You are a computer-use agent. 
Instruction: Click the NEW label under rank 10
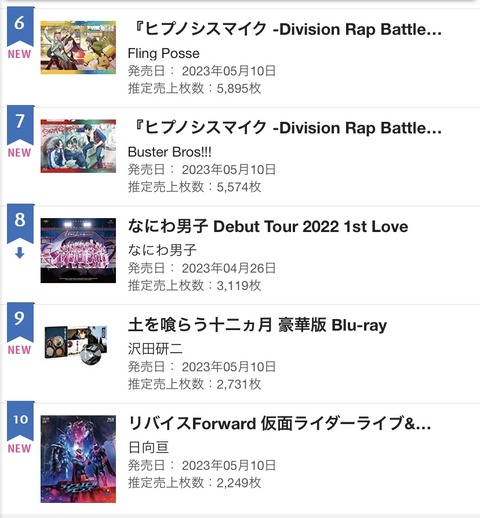[19, 448]
